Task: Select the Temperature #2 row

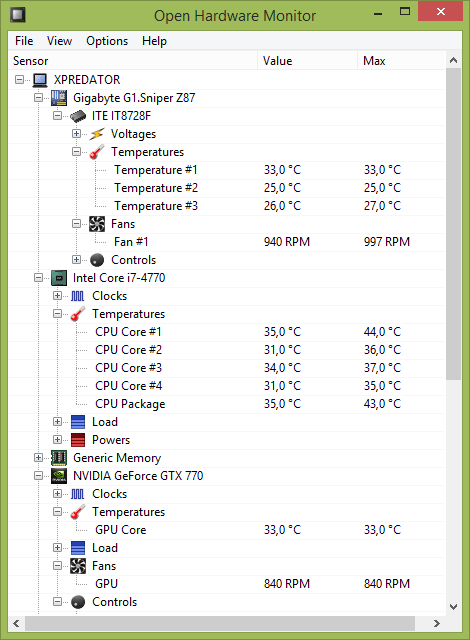Action: pos(227,188)
